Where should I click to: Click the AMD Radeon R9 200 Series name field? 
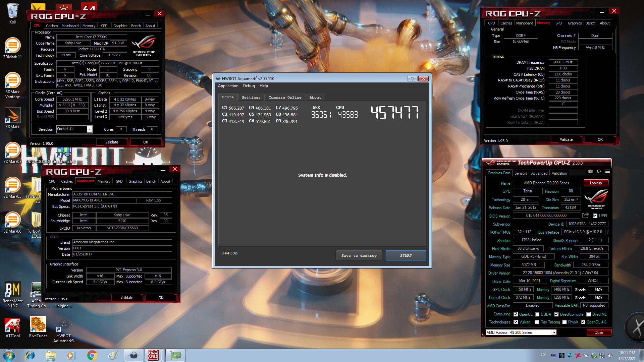(546, 183)
